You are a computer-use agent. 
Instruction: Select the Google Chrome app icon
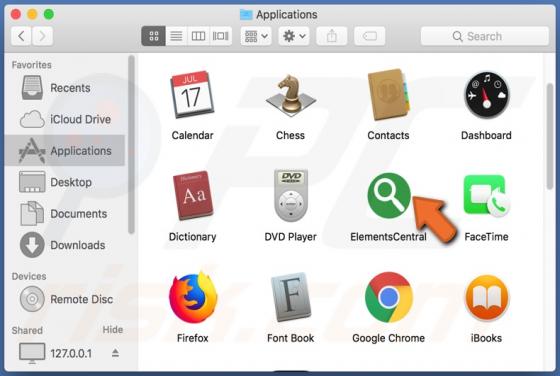[389, 297]
